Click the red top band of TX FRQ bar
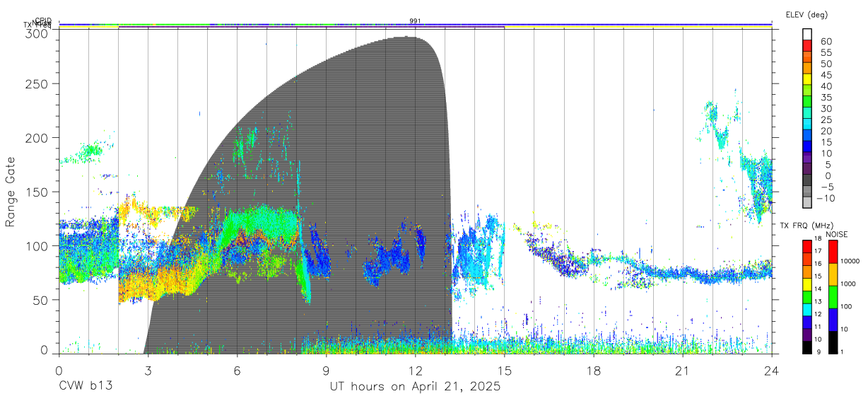868x401 pixels. (x=807, y=245)
